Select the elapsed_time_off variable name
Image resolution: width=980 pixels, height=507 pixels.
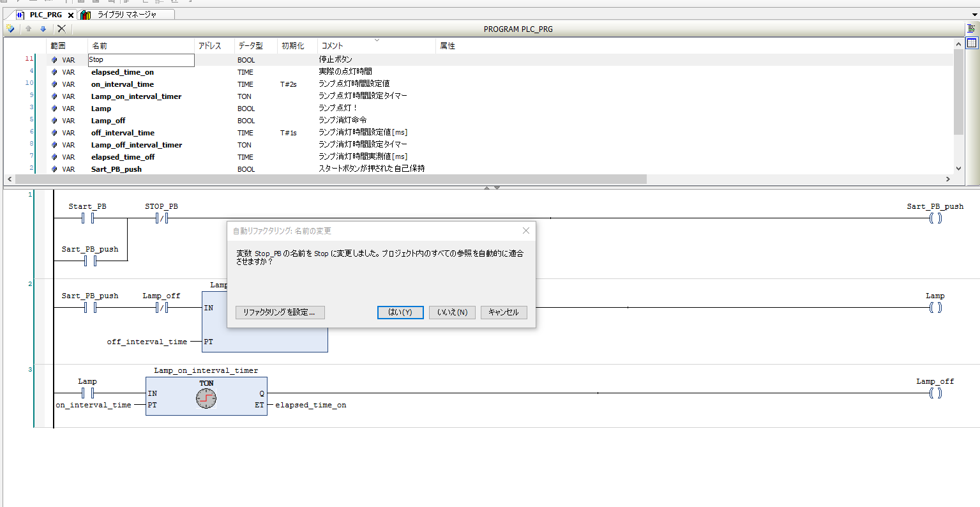tap(123, 157)
